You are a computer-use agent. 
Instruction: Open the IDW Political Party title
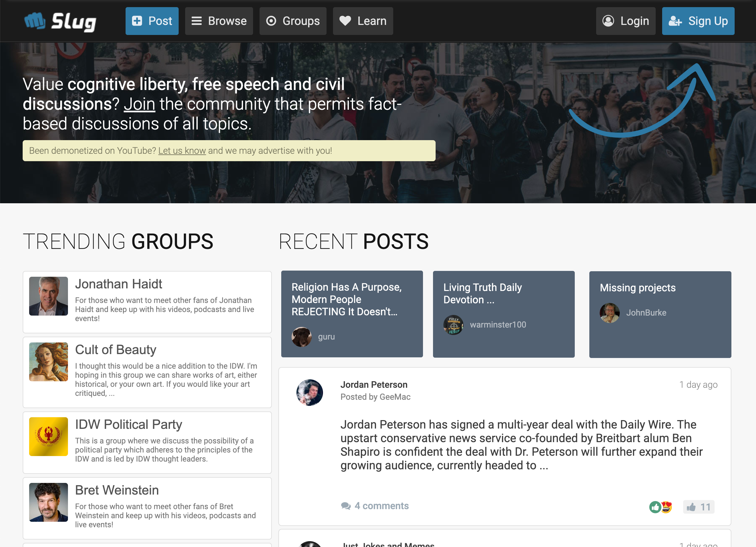129,425
